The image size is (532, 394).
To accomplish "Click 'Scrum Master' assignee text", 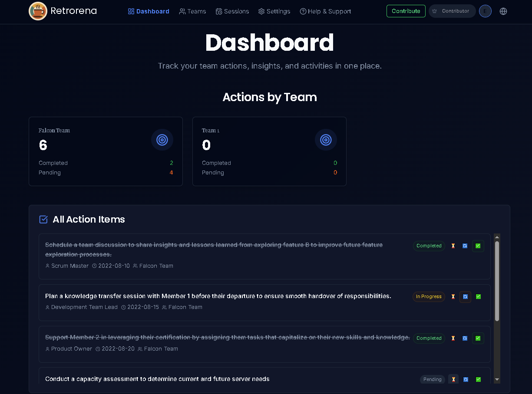I will 70,266.
